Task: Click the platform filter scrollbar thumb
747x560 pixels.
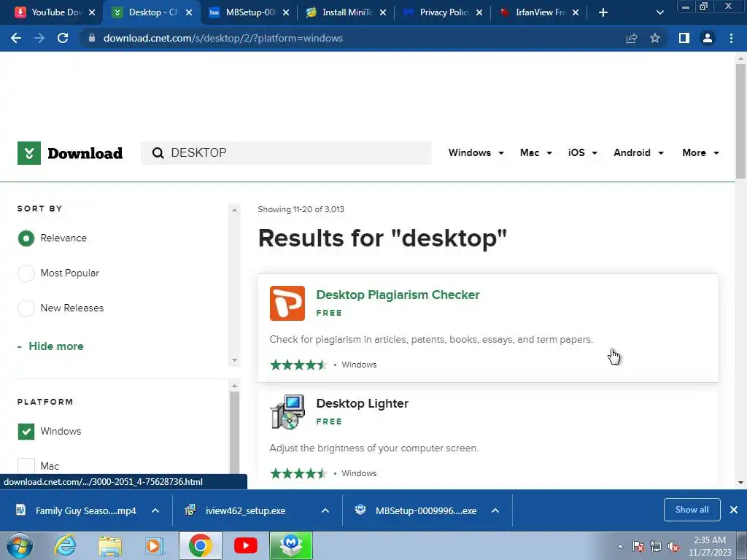Action: tap(234, 432)
